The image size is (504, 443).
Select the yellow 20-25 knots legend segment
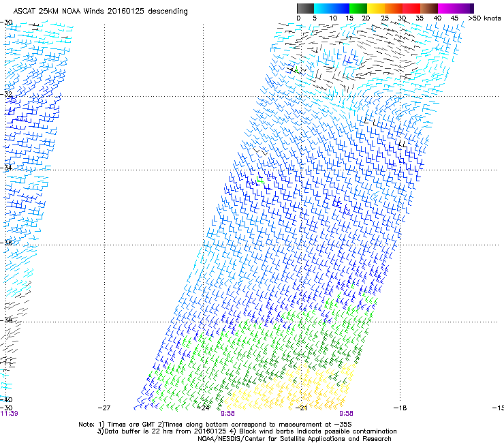point(376,8)
